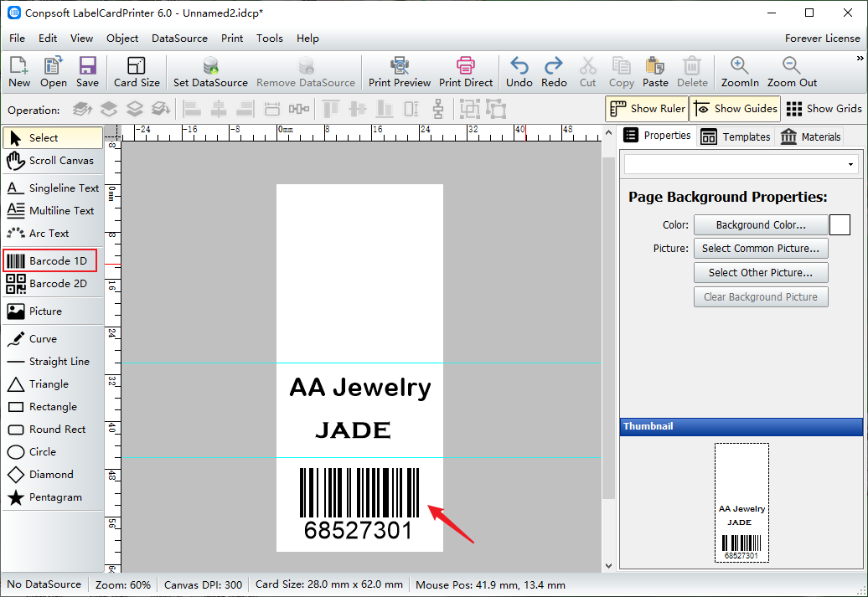868x597 pixels.
Task: Switch to the Properties tab
Action: coord(658,136)
